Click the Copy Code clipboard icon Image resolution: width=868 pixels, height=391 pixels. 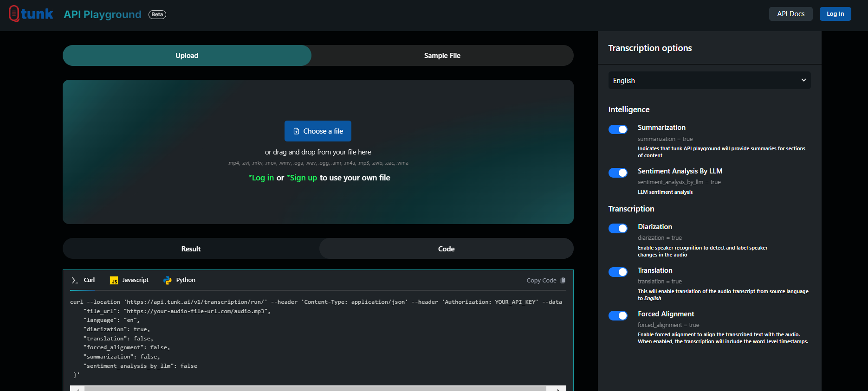click(x=563, y=281)
